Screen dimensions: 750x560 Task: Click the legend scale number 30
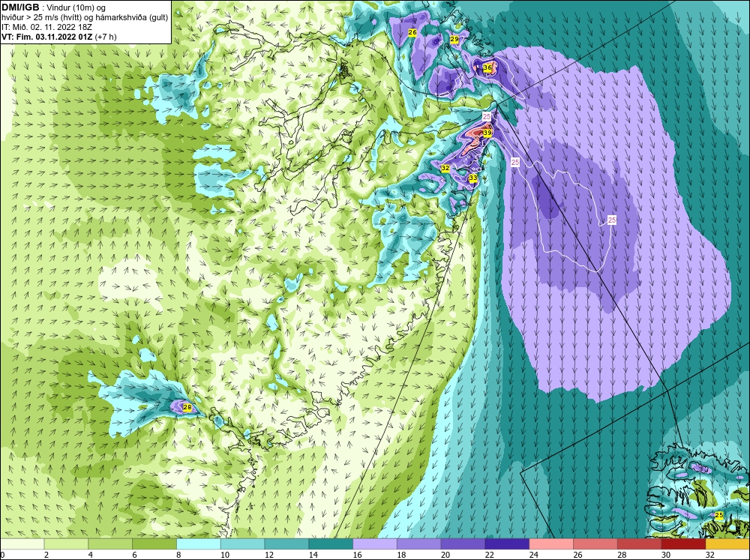(666, 555)
